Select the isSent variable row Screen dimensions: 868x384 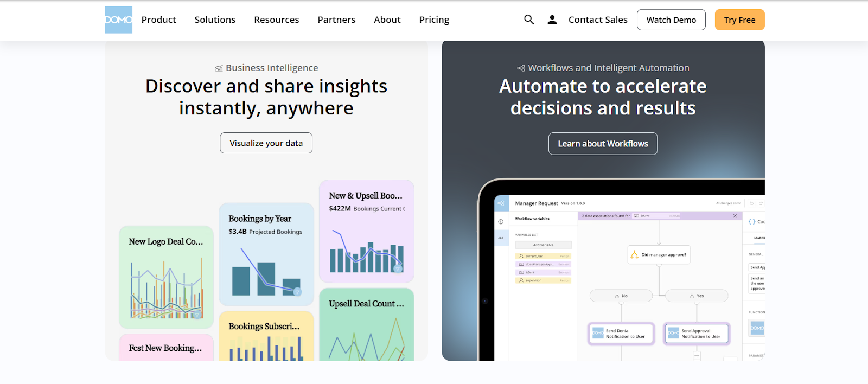543,272
